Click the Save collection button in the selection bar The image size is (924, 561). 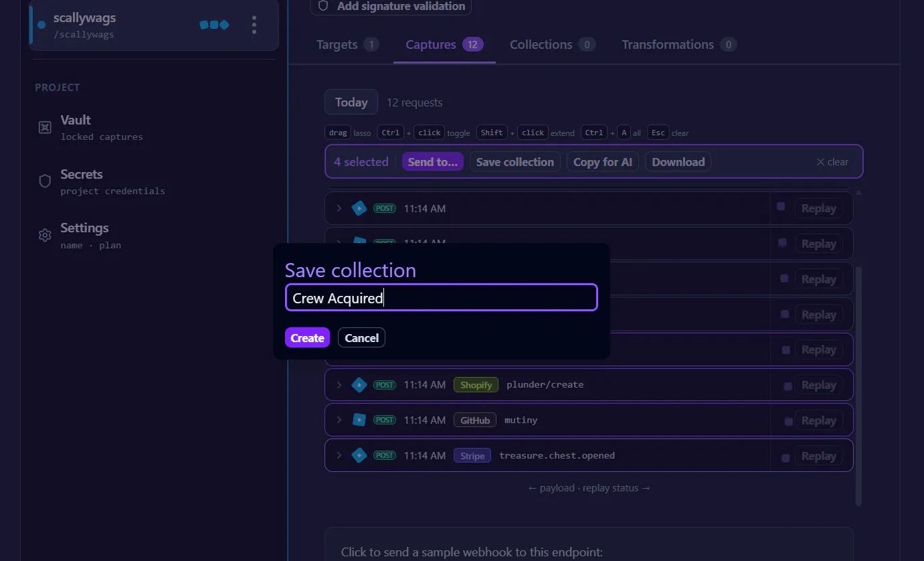tap(515, 162)
